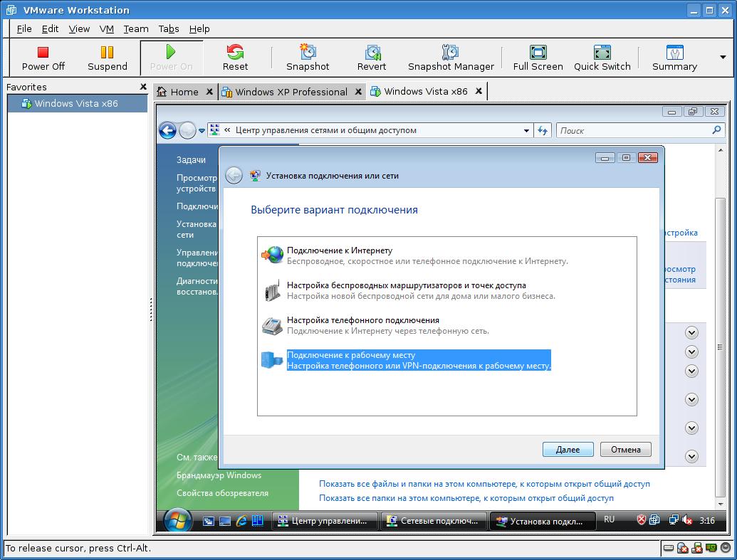Click the VMware hard disk status icon
The width and height of the screenshot is (737, 560).
click(669, 548)
